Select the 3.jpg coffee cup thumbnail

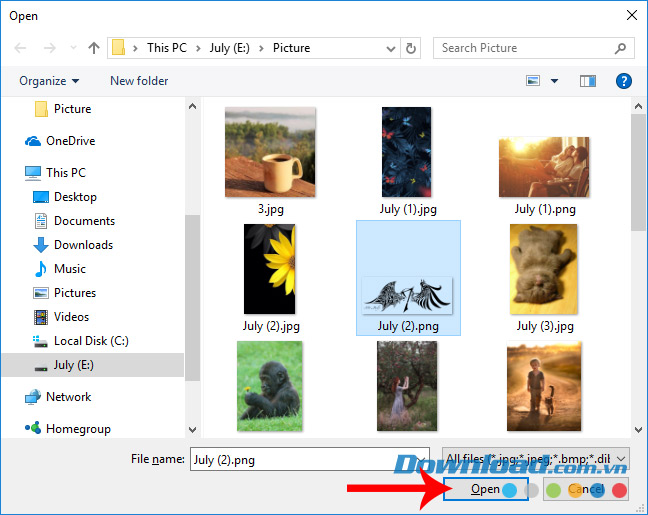pyautogui.click(x=269, y=153)
